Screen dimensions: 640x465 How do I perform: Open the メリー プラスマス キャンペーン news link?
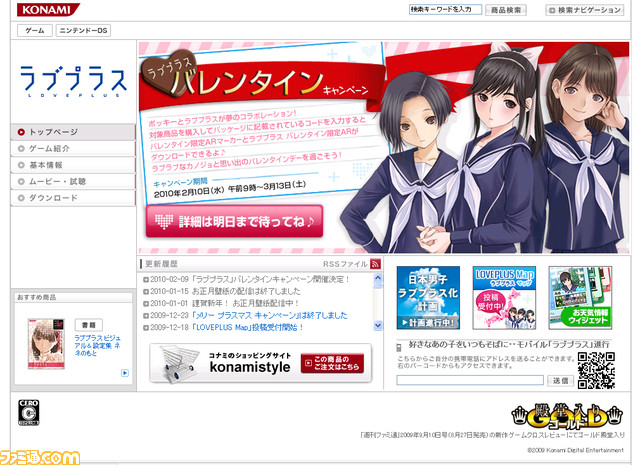coord(269,315)
